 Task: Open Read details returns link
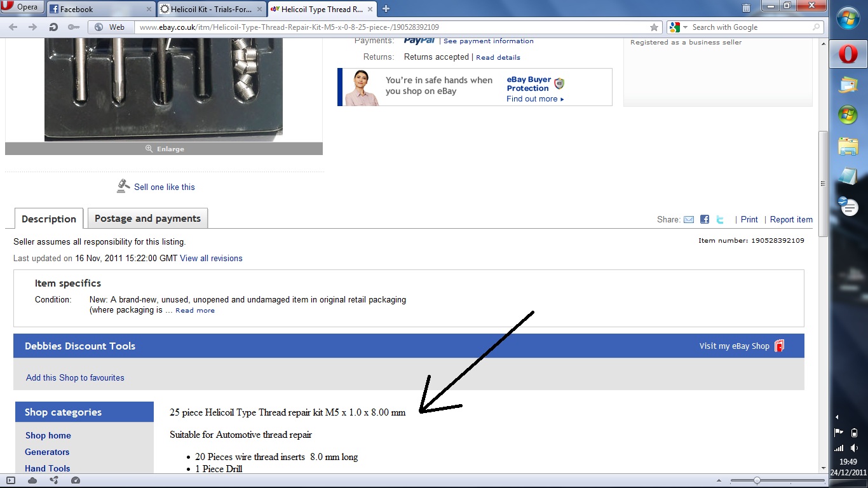pyautogui.click(x=498, y=57)
